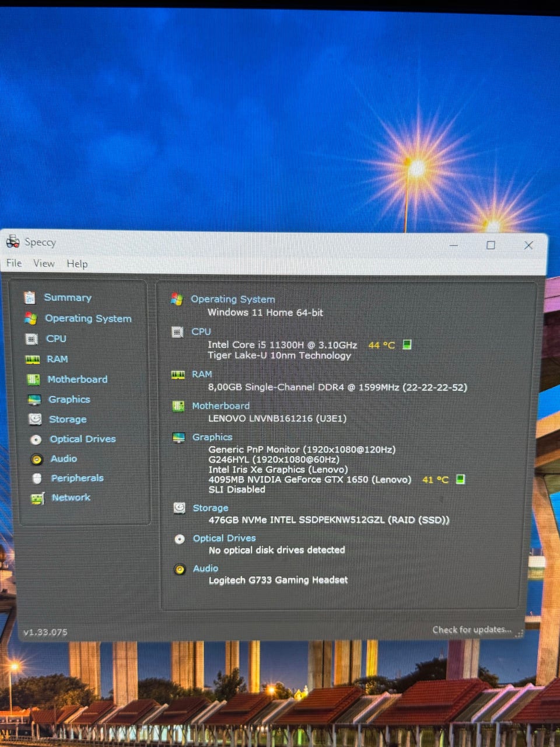Open the Audio heading link in summary

pos(205,568)
